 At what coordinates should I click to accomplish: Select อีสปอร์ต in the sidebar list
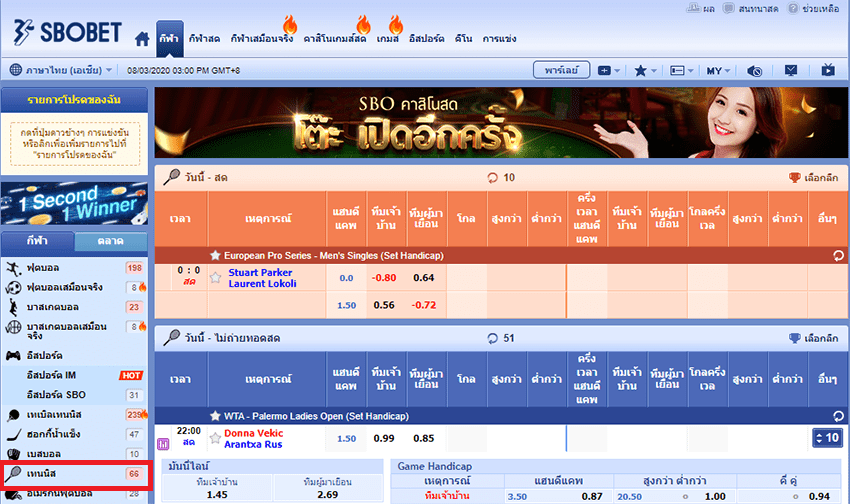pyautogui.click(x=74, y=356)
